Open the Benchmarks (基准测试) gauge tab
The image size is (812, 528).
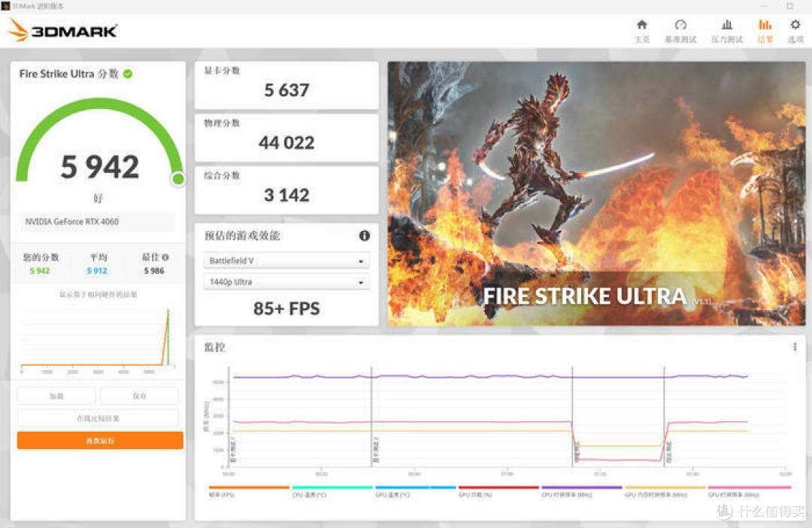point(680,31)
